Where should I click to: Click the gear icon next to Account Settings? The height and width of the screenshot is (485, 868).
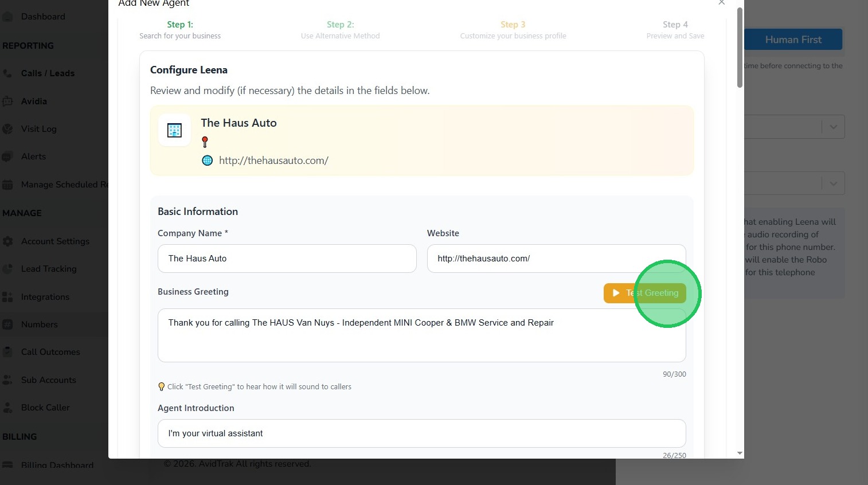7,241
